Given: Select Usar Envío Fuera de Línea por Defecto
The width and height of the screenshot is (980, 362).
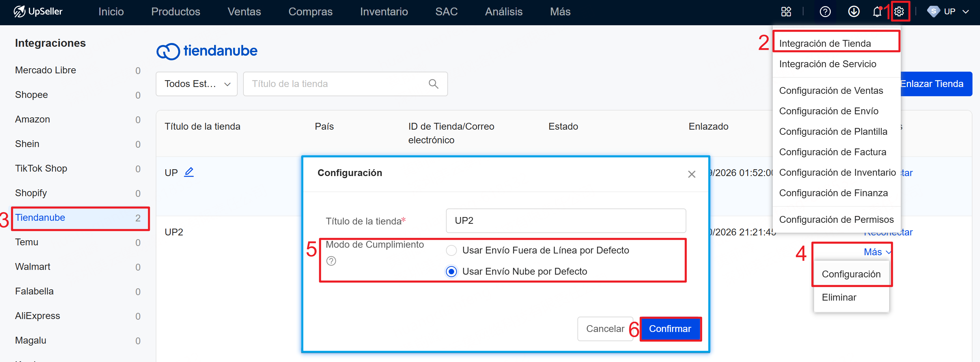Looking at the screenshot, I should [x=451, y=250].
